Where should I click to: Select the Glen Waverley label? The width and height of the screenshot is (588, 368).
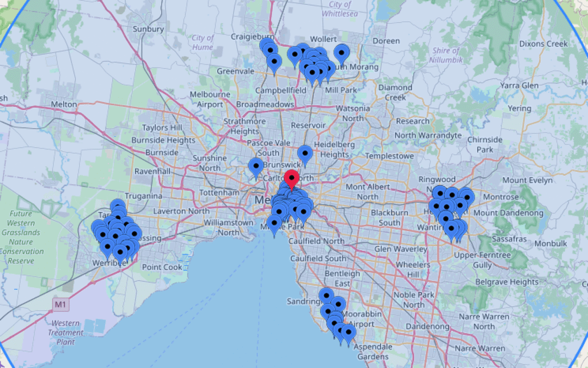click(401, 249)
